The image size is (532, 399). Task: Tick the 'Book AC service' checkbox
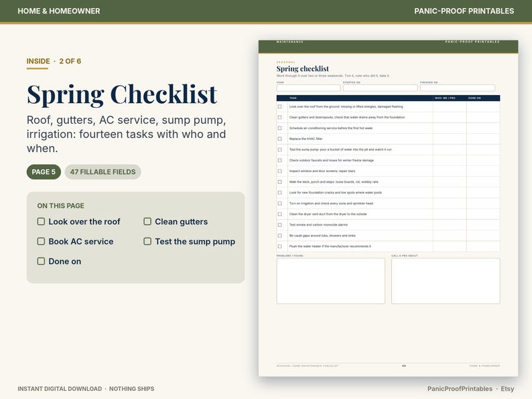point(41,241)
